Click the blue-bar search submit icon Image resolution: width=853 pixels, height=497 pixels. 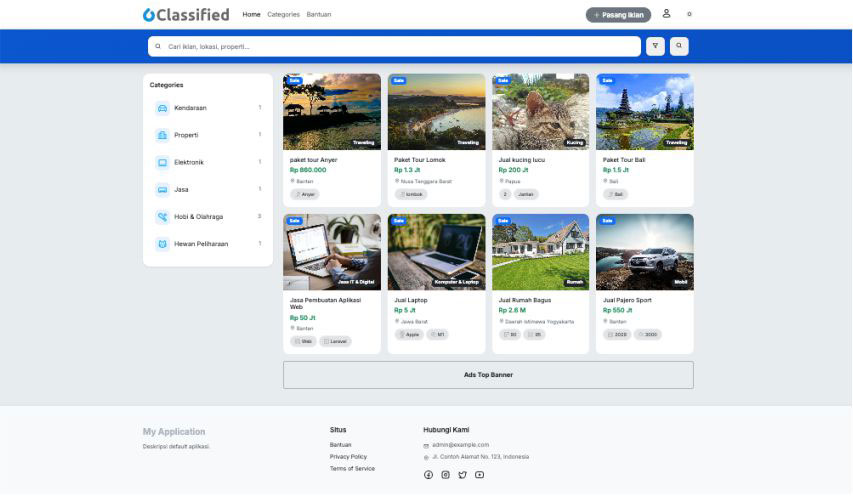click(679, 46)
